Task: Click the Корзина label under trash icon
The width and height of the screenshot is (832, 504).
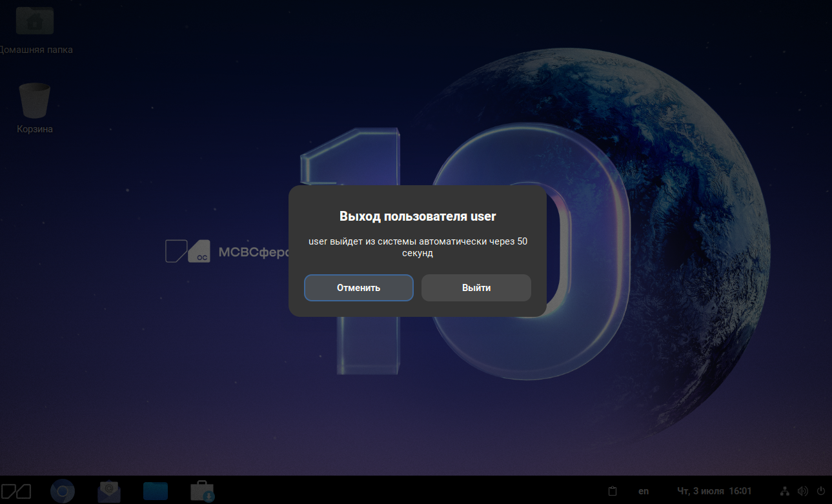Action: 35,129
